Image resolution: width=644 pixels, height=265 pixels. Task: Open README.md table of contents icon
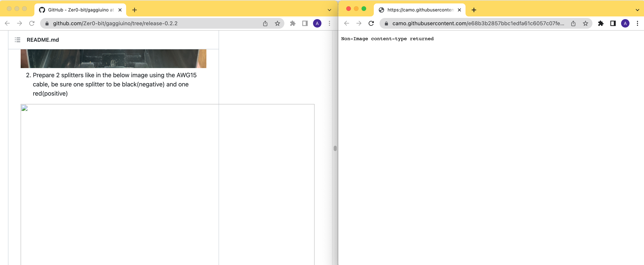(18, 40)
